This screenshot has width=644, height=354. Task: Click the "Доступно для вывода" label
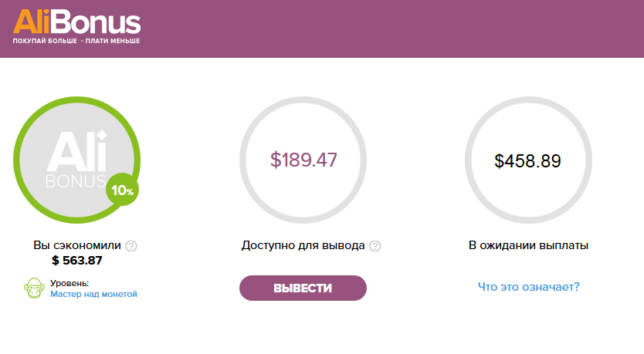click(x=303, y=245)
